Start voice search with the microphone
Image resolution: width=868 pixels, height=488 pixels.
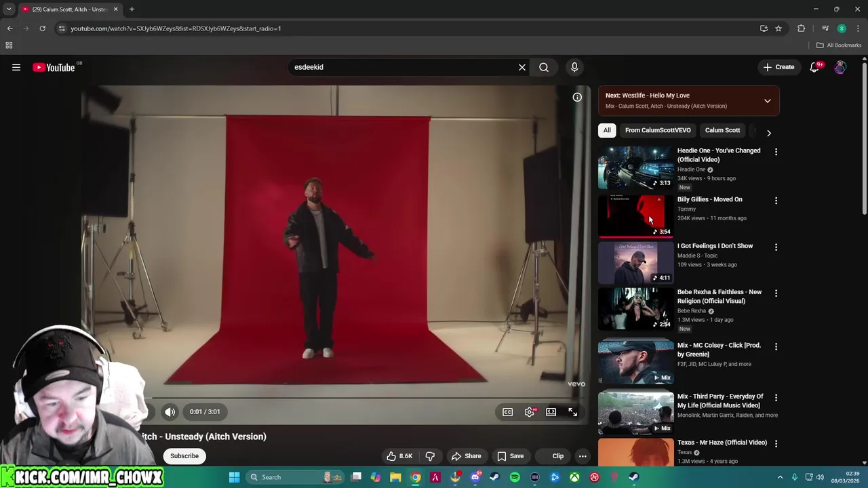point(574,67)
